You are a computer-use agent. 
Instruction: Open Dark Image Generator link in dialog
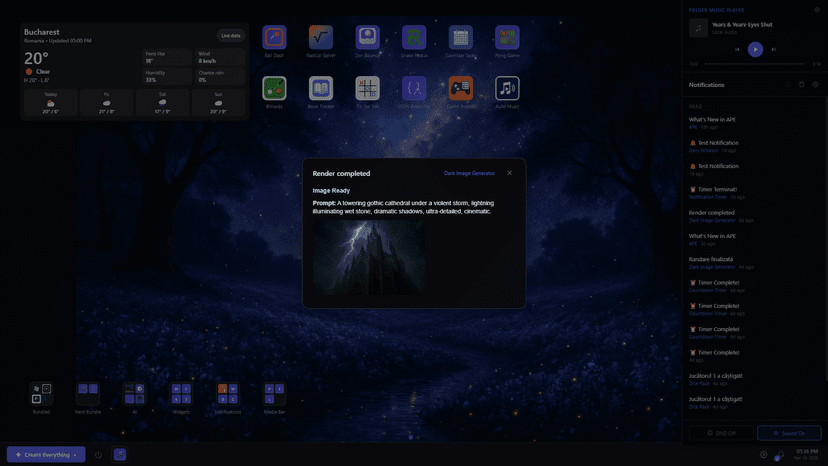(x=469, y=173)
